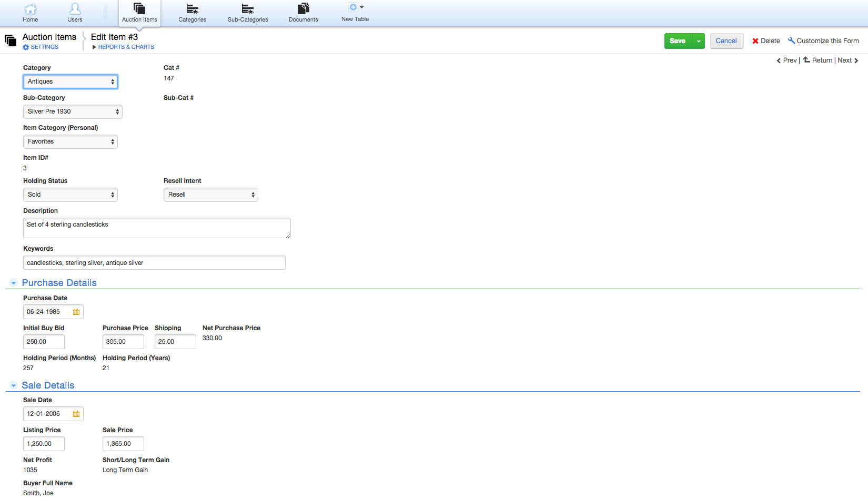Screen dimensions: 868x500
Task: Open the SETTINGS link
Action: [45, 47]
